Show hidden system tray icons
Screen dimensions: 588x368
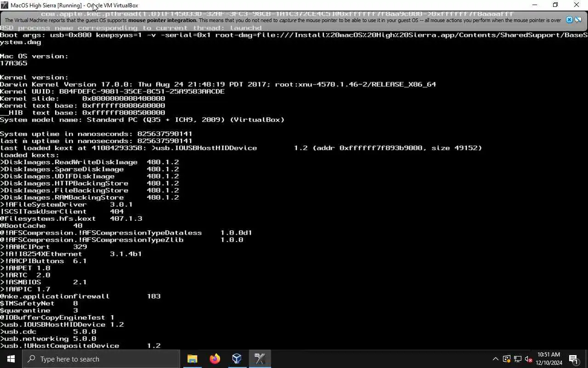495,359
